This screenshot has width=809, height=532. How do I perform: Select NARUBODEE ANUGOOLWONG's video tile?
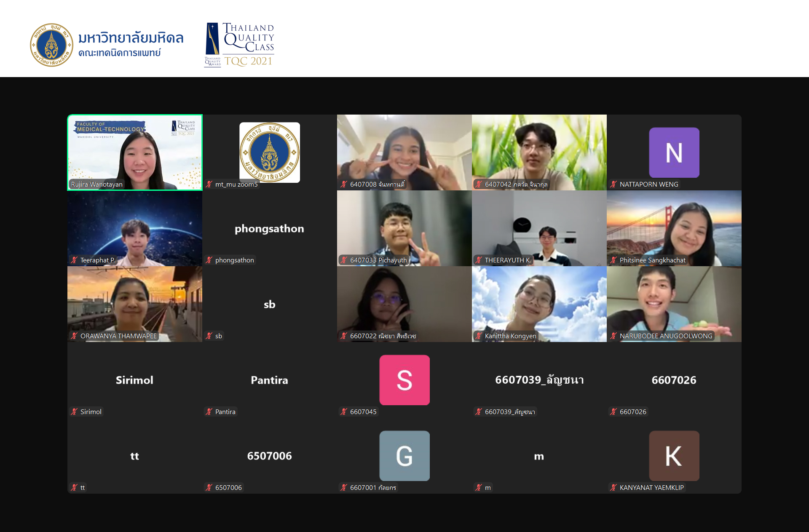pos(674,304)
